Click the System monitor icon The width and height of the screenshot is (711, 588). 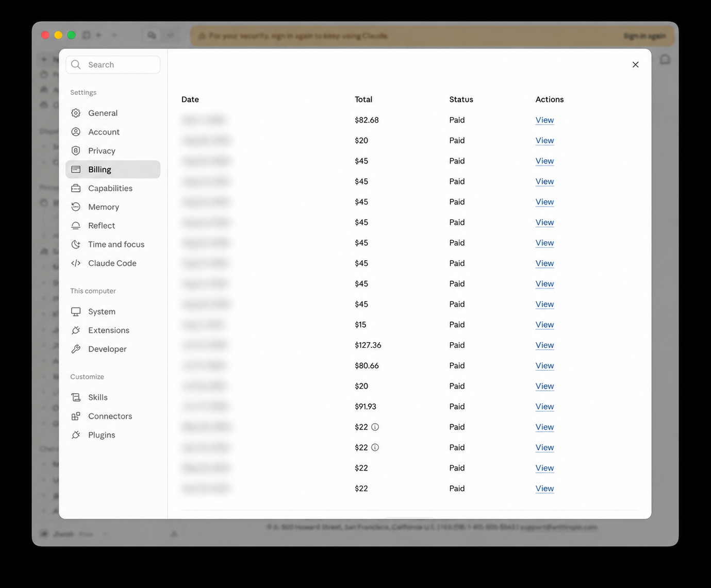(x=76, y=312)
